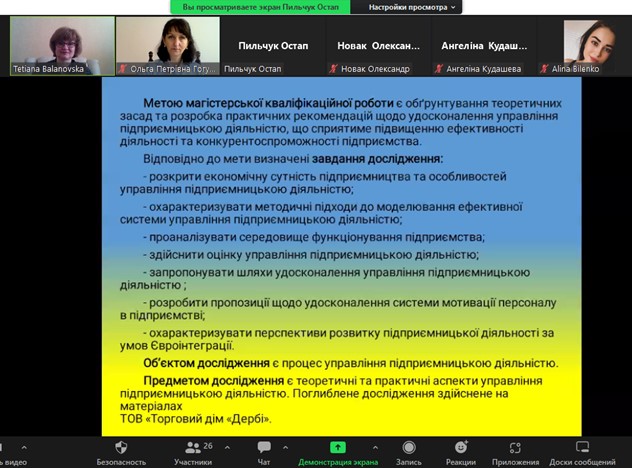Select Пильчук Остап participant tile
This screenshot has height=468, width=632.
(273, 46)
